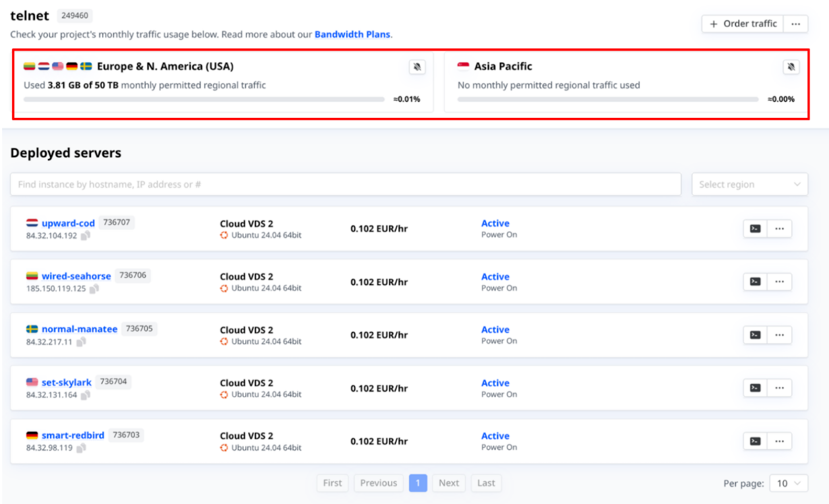This screenshot has width=829, height=504.
Task: Copy IP address 84.32.217.11
Action: click(x=81, y=342)
